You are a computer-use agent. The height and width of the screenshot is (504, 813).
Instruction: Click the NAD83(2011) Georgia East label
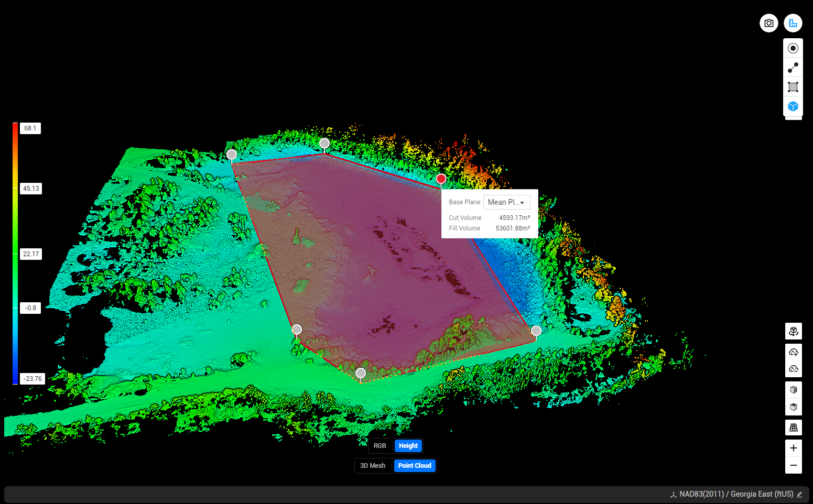736,494
